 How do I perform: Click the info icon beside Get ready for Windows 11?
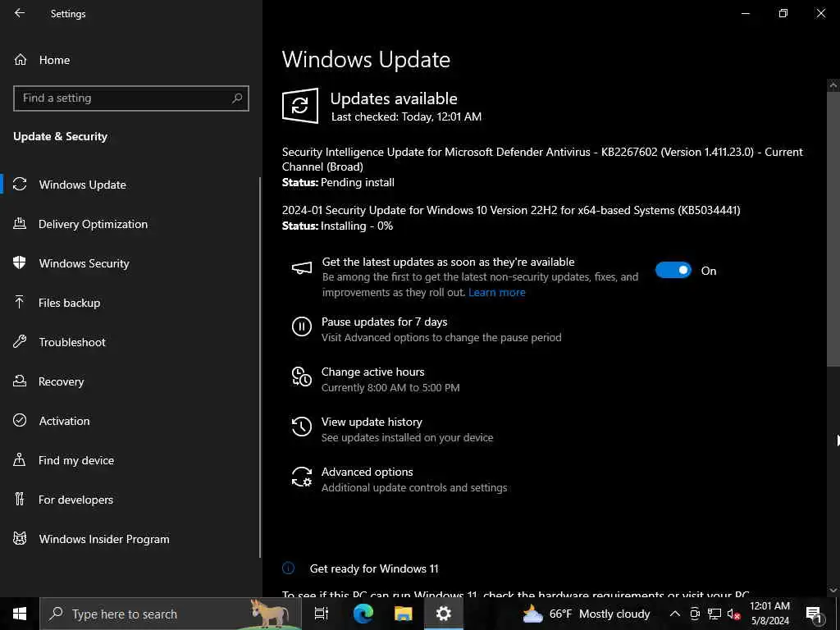pos(288,568)
